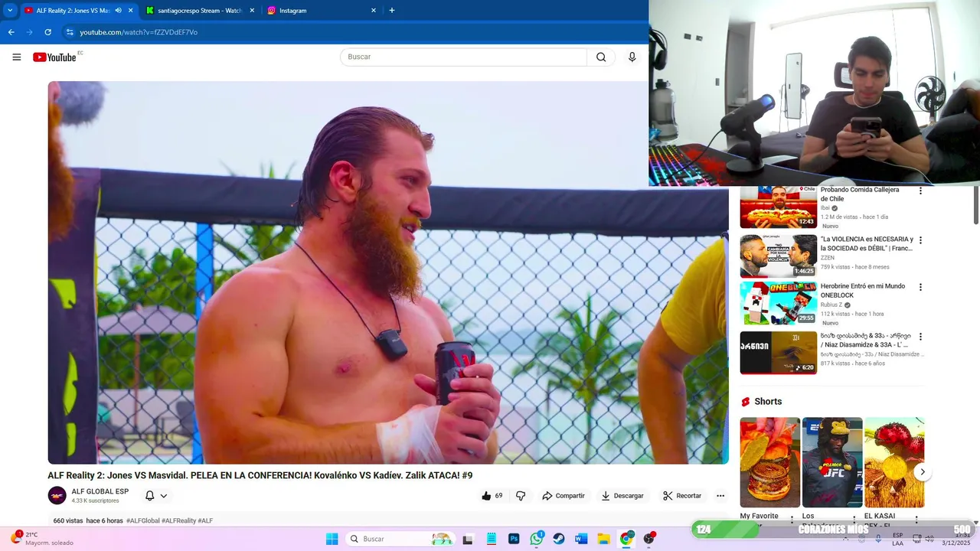Click the taskbar Buscar search box
Screen dimensions: 980x551
pyautogui.click(x=400, y=539)
